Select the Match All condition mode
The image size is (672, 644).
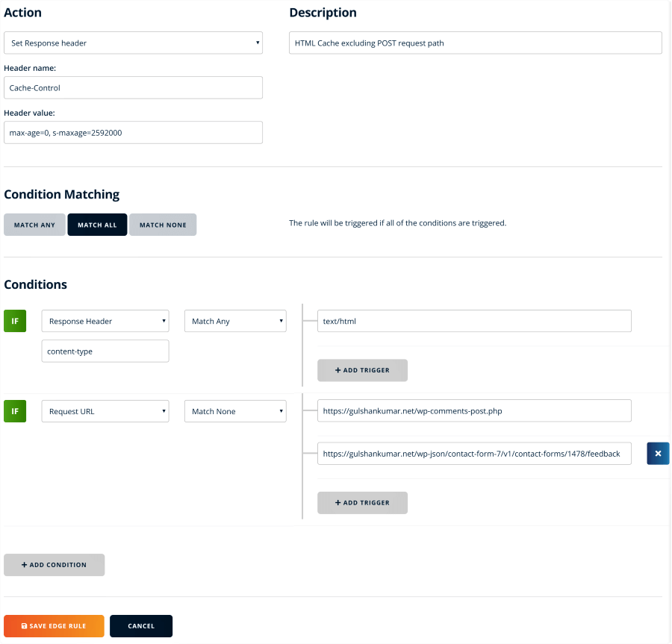(97, 225)
